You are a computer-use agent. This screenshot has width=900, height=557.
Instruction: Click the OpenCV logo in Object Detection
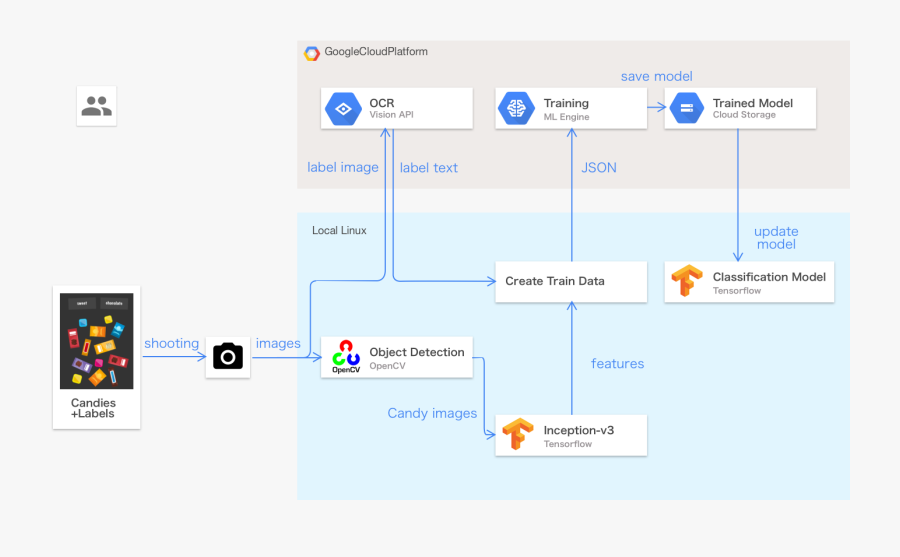346,357
